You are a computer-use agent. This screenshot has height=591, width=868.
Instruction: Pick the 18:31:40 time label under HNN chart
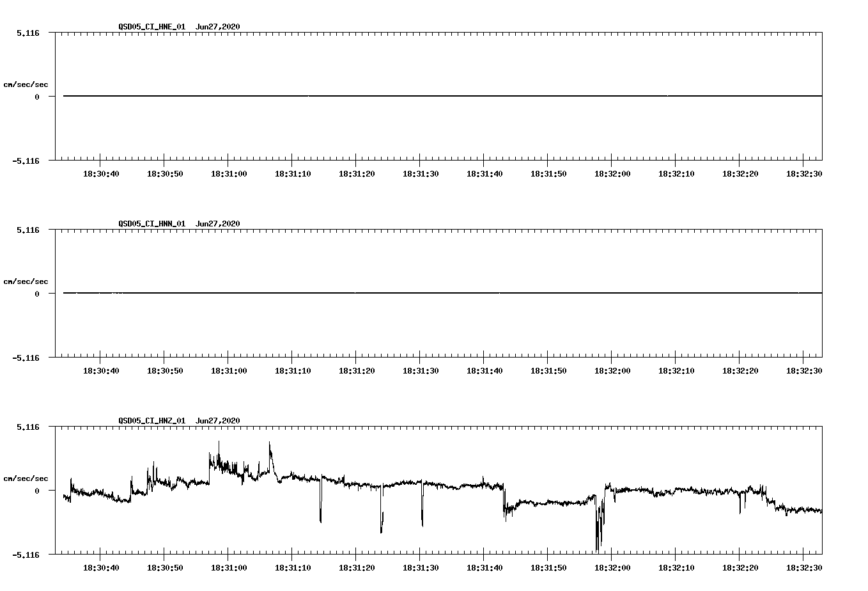pyautogui.click(x=484, y=371)
